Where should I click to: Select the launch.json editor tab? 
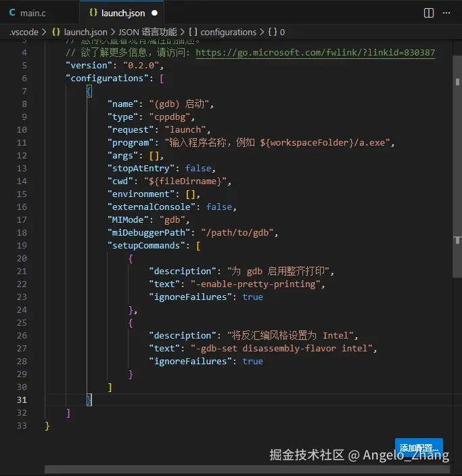coord(122,13)
